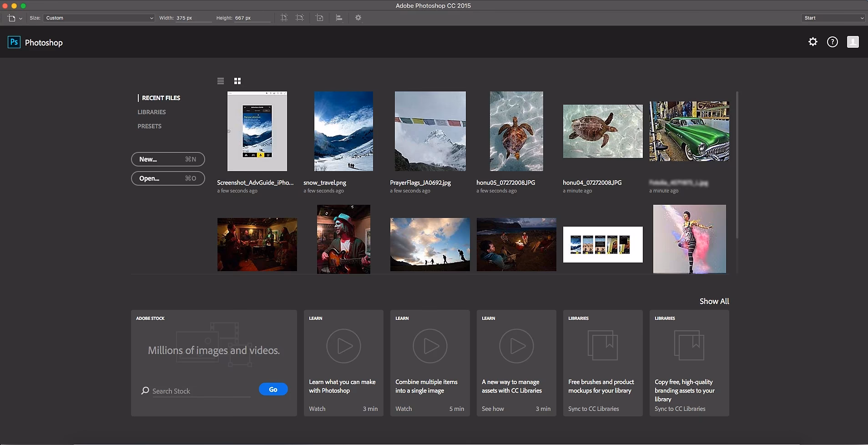This screenshot has width=868, height=445.
Task: Open the settings gear in the top toolbar
Action: click(358, 17)
